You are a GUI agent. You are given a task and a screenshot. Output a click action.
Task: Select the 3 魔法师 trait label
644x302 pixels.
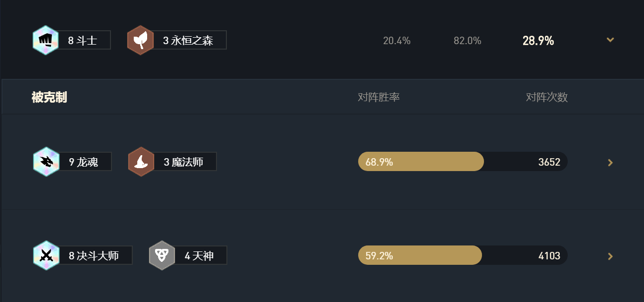point(184,162)
